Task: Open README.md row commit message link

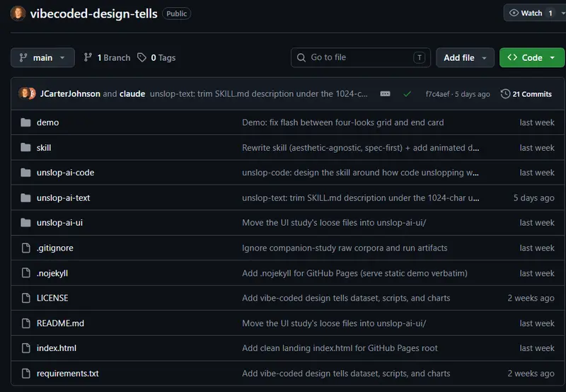Action: pyautogui.click(x=334, y=323)
